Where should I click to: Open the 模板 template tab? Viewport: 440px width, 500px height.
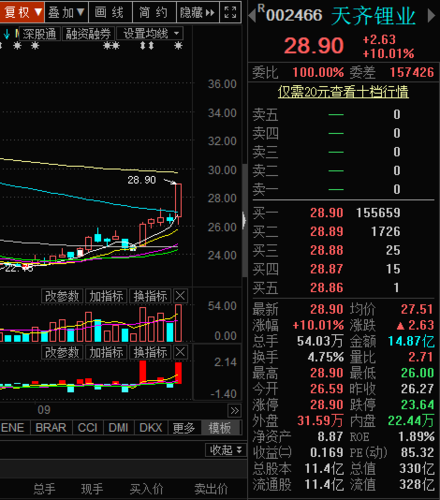coord(220,428)
